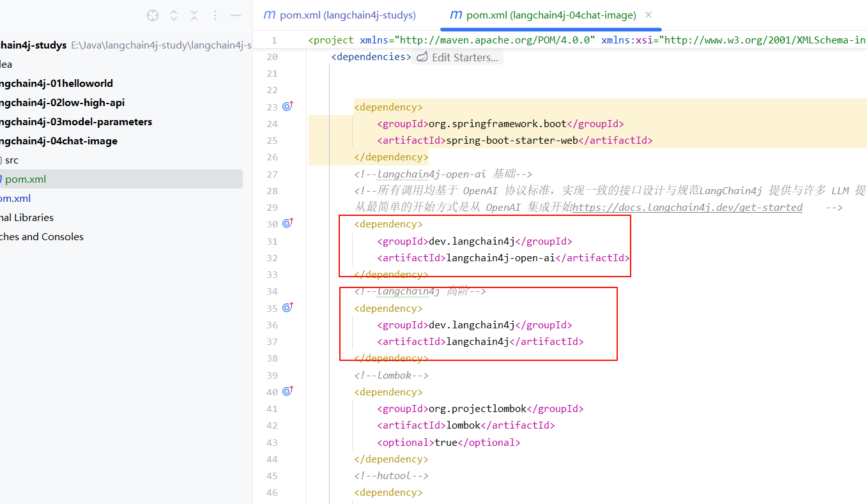This screenshot has height=504, width=867.
Task: Click gutter icon on line 23
Action: click(x=288, y=107)
